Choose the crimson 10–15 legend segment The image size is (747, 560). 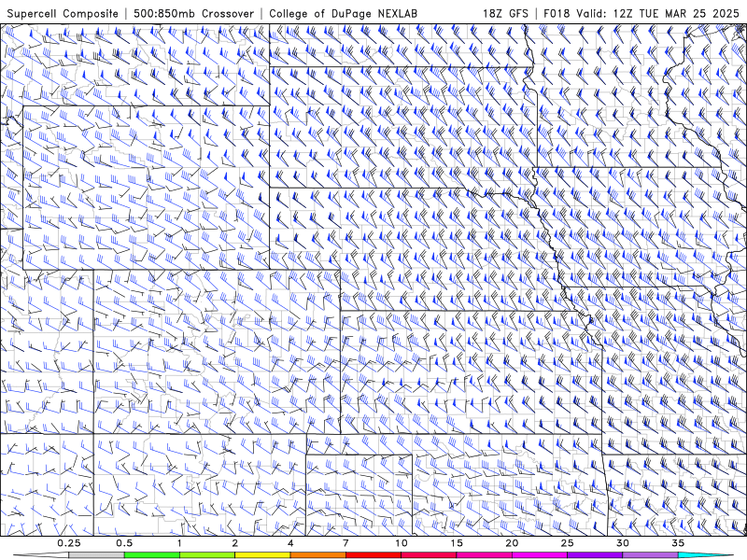429,555
